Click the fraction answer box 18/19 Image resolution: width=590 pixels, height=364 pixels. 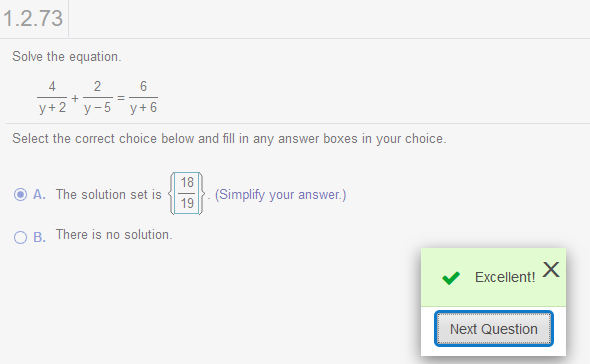(187, 193)
